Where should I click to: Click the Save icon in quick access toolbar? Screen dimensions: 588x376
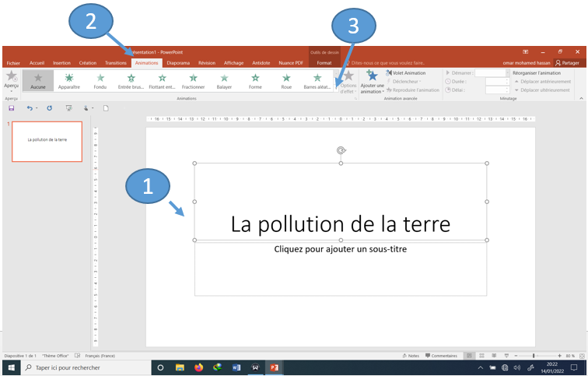pos(12,108)
